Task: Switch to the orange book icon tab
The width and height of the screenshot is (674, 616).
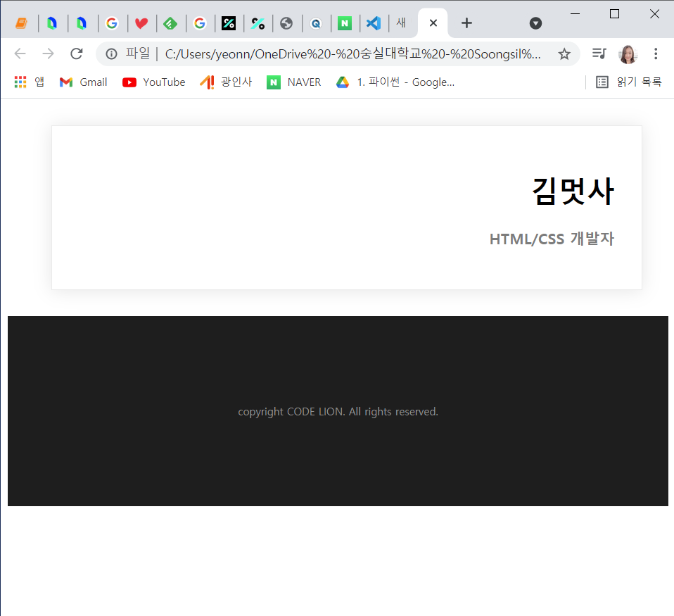Action: (x=21, y=23)
